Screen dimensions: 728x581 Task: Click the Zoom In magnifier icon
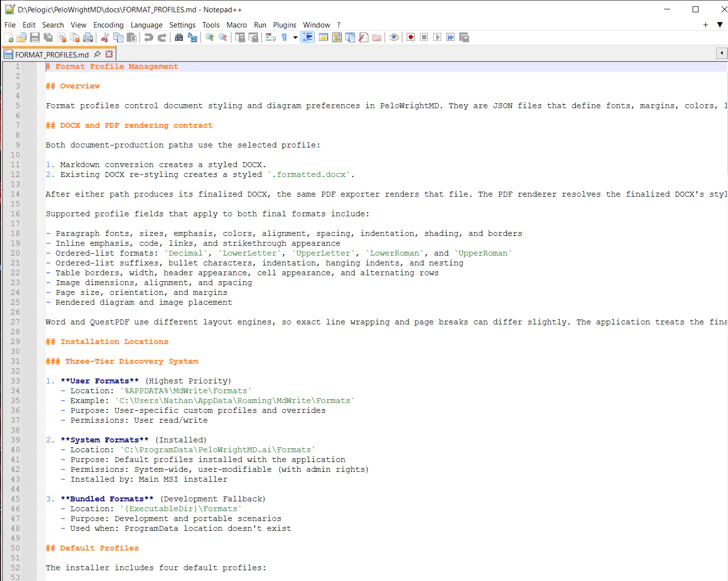(209, 37)
